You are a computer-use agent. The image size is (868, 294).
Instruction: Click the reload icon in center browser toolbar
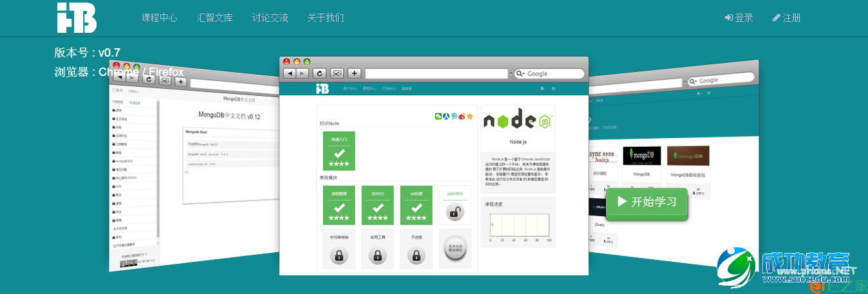click(x=320, y=73)
